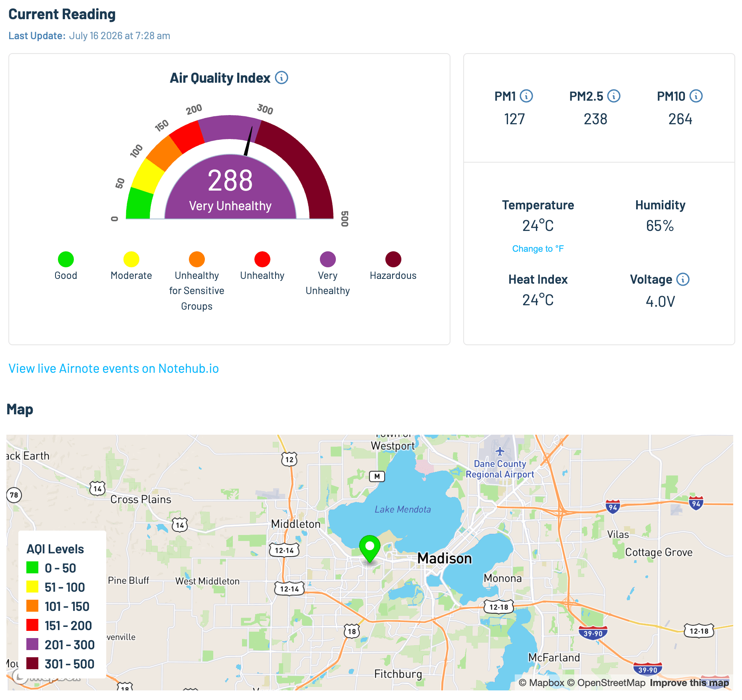Click the AQI Levels legend heading
742x700 pixels.
(x=55, y=549)
